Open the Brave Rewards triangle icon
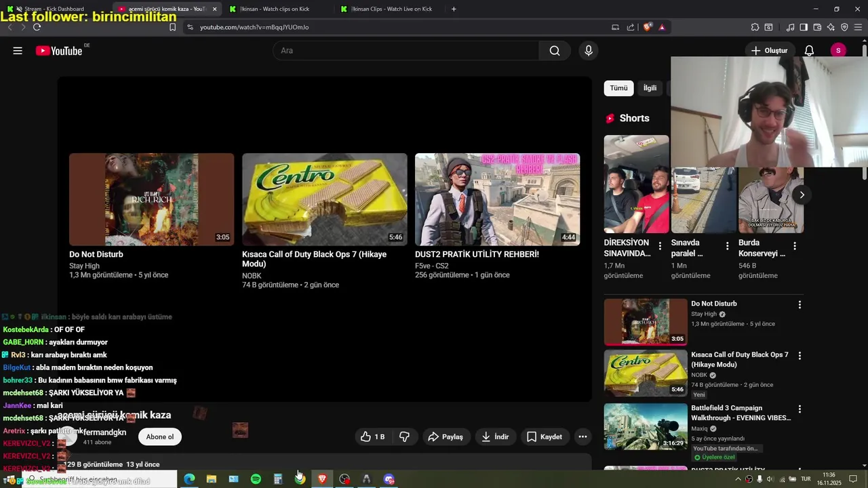868x488 pixels. 662,27
